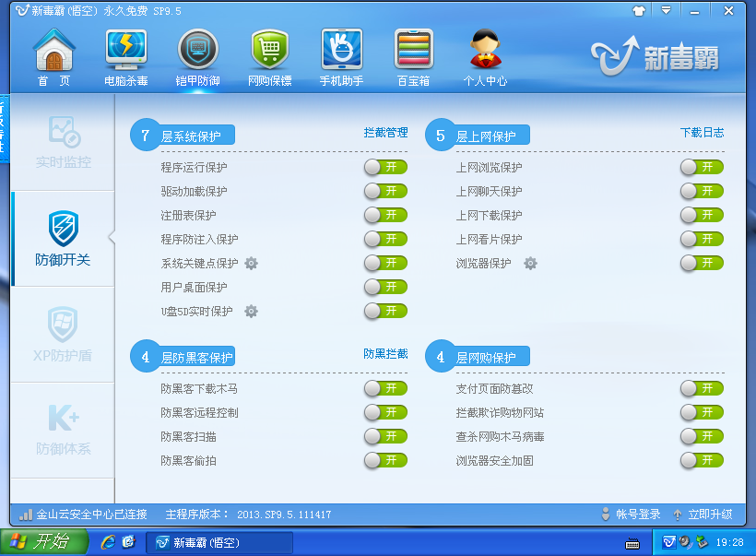The width and height of the screenshot is (756, 556).
Task: Open the 防御体系 K+ sidebar tab
Action: click(63, 431)
